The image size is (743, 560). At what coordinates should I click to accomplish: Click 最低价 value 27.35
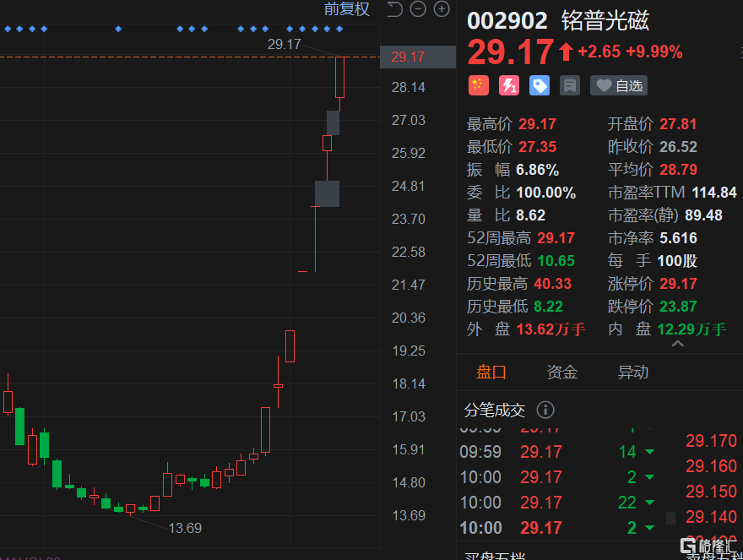tap(537, 147)
